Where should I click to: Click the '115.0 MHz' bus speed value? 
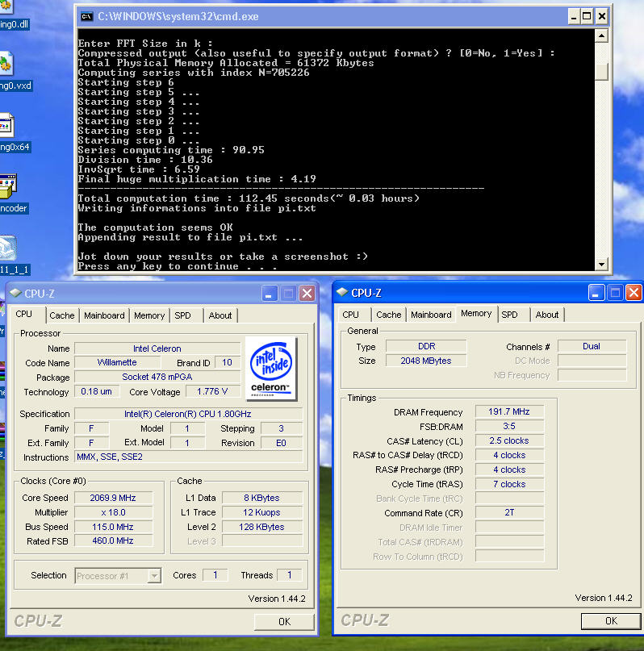point(113,527)
